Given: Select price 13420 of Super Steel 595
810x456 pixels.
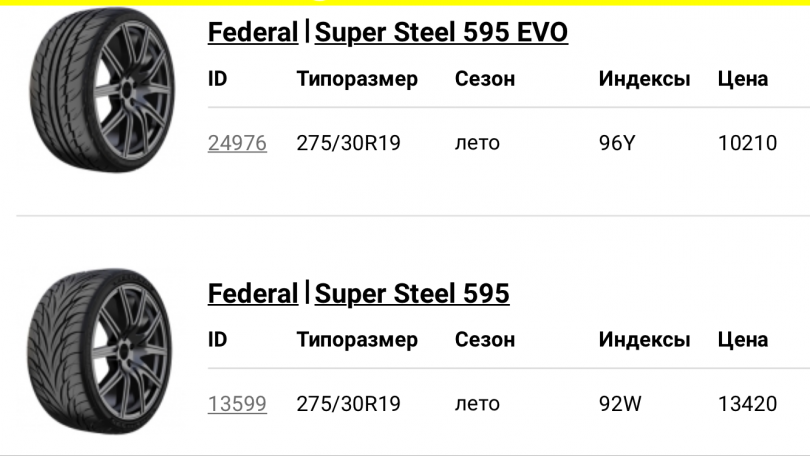Looking at the screenshot, I should click(747, 404).
